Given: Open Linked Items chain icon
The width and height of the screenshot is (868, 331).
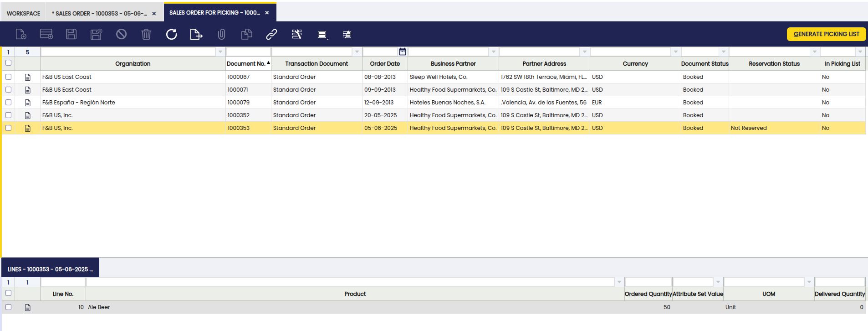Looking at the screenshot, I should coord(271,34).
